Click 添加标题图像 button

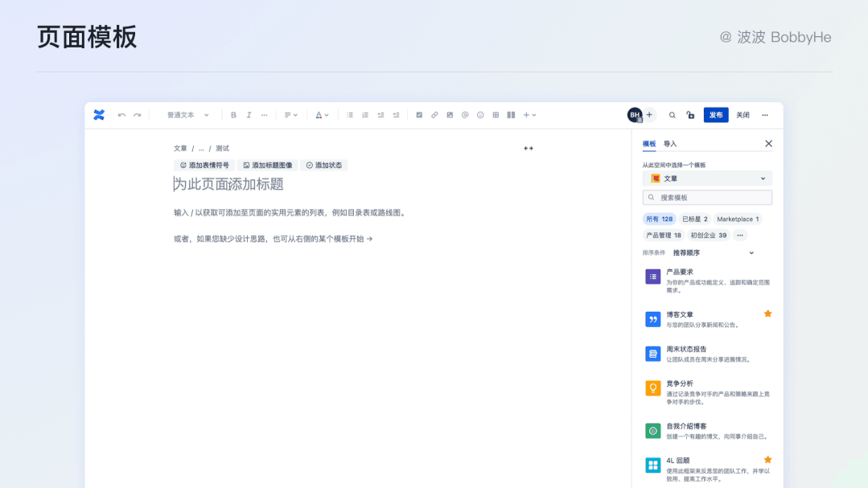pos(268,166)
